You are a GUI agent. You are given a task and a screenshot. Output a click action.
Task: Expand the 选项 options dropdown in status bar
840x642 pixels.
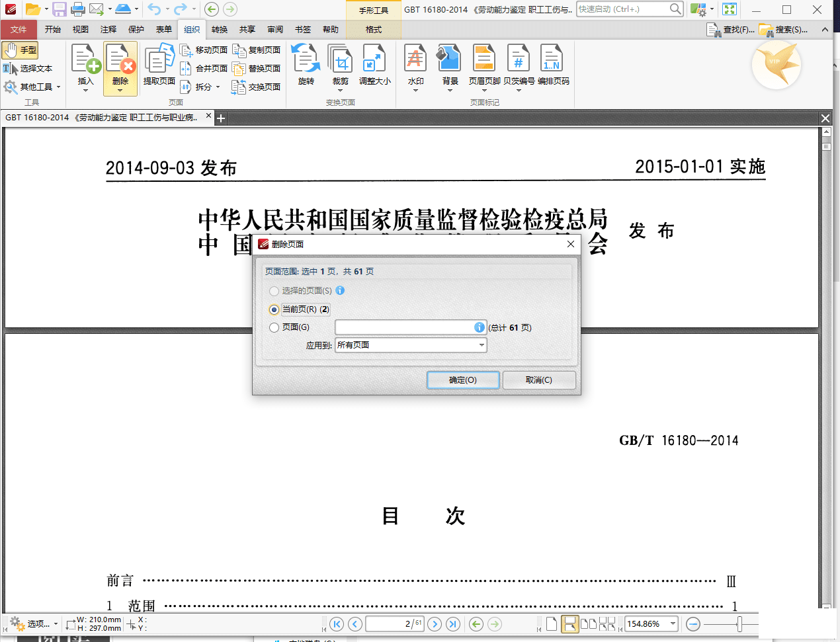click(56, 623)
